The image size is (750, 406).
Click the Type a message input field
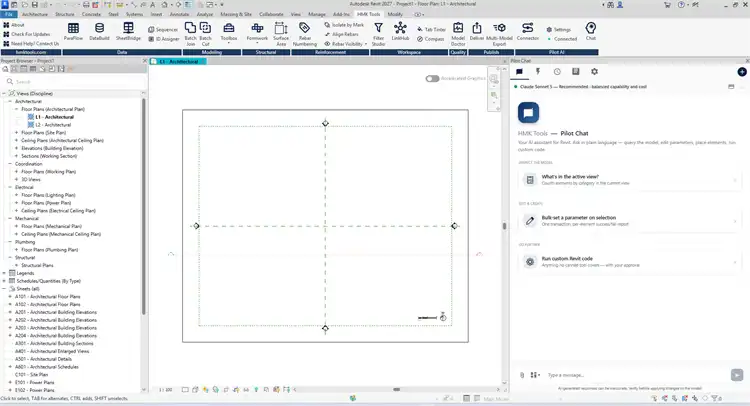[636, 375]
